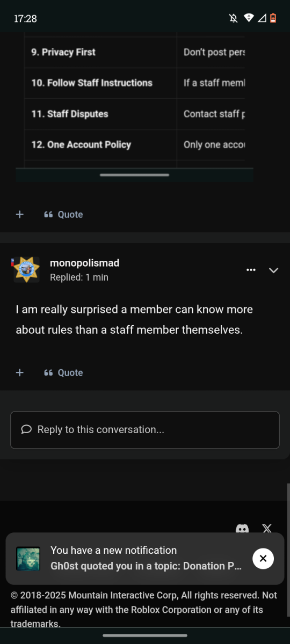290x644 pixels.
Task: Click the Reply to this conversation field
Action: click(x=145, y=430)
